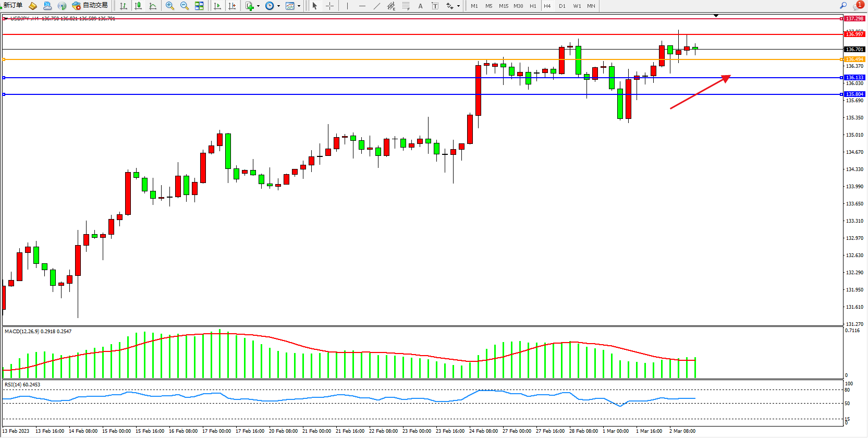Select the Fibonacci retracement tool
The height and width of the screenshot is (438, 868).
[x=406, y=6]
